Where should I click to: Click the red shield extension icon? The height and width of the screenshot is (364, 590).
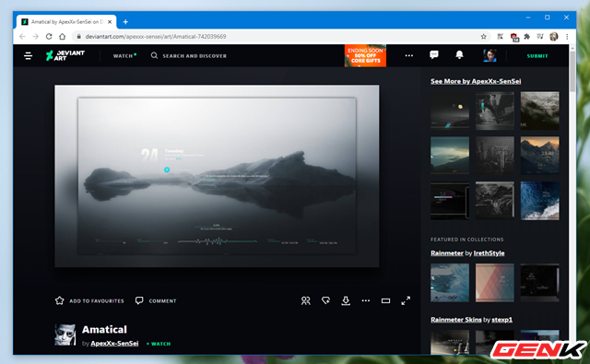click(514, 37)
